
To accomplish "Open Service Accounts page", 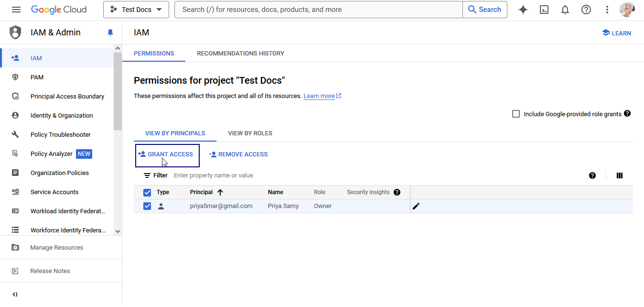I will click(x=57, y=192).
